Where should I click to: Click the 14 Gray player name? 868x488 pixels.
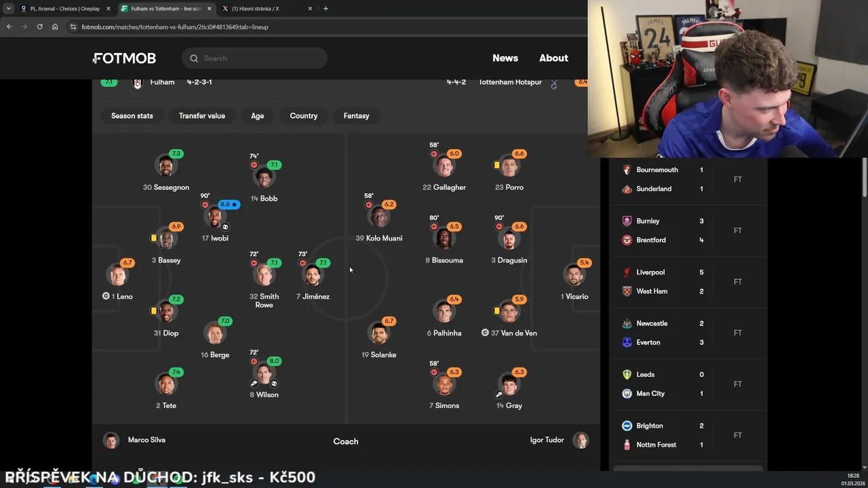(509, 406)
